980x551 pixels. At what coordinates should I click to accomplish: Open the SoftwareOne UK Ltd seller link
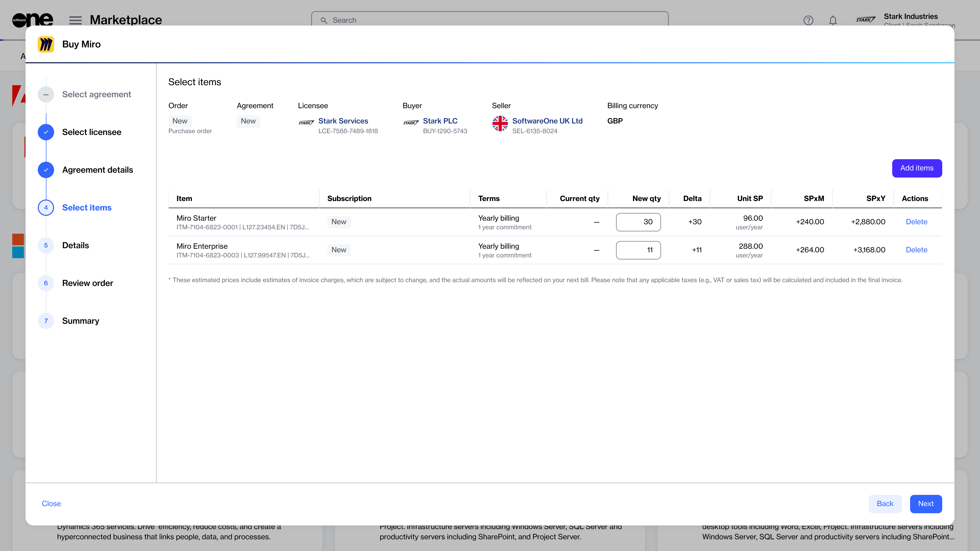click(547, 121)
